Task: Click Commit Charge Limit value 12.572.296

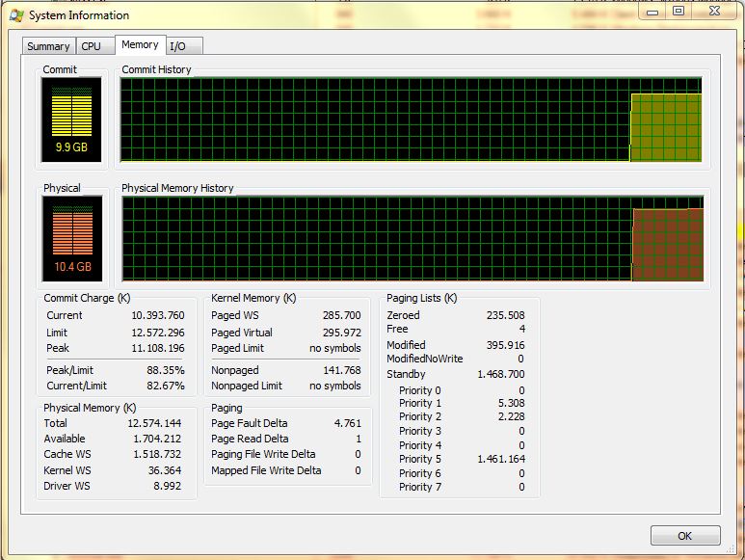Action: tap(158, 333)
